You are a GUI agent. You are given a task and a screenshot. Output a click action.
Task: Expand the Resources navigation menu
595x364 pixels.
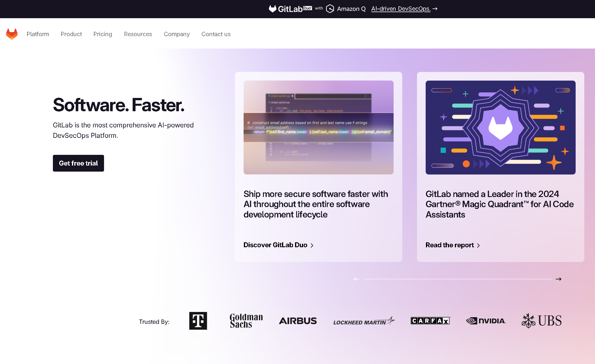[138, 34]
